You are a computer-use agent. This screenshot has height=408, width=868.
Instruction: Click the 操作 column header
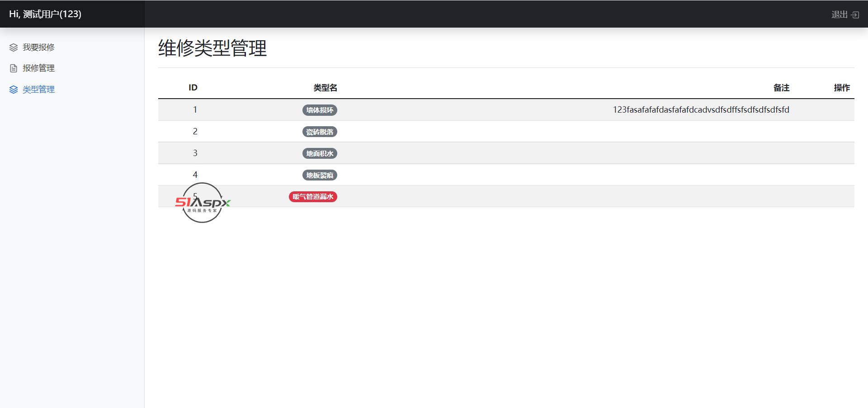(x=842, y=88)
